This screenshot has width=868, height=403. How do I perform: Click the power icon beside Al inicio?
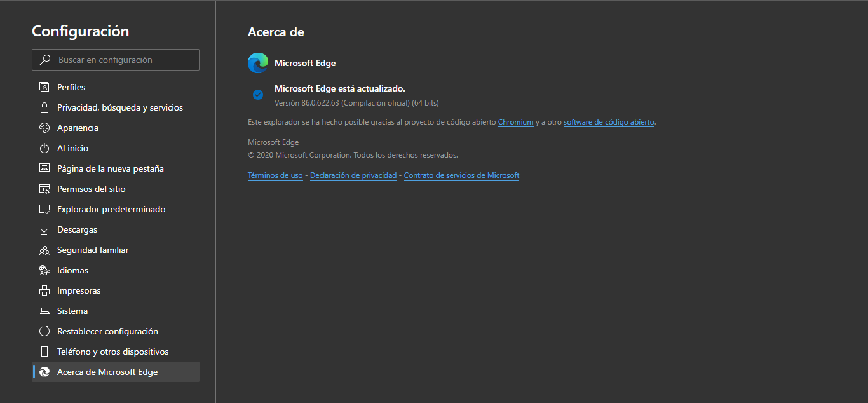tap(44, 148)
